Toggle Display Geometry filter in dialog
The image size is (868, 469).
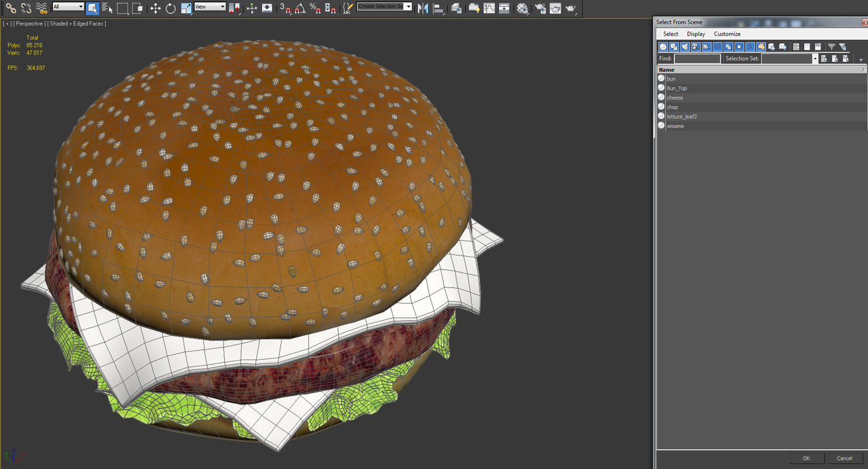click(x=663, y=47)
